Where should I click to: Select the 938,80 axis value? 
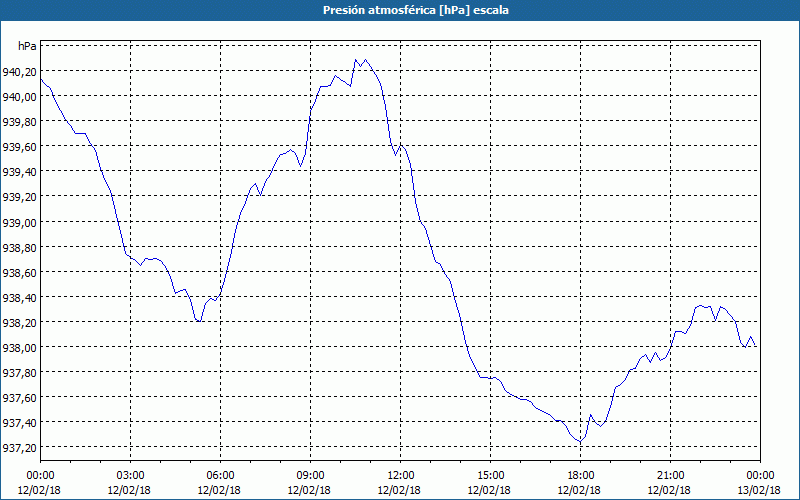coord(19,247)
